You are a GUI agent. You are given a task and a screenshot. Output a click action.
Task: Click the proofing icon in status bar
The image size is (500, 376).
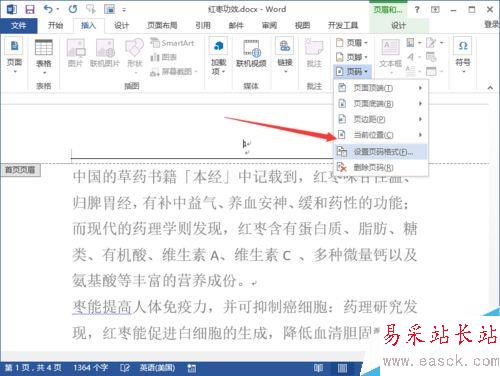click(125, 368)
